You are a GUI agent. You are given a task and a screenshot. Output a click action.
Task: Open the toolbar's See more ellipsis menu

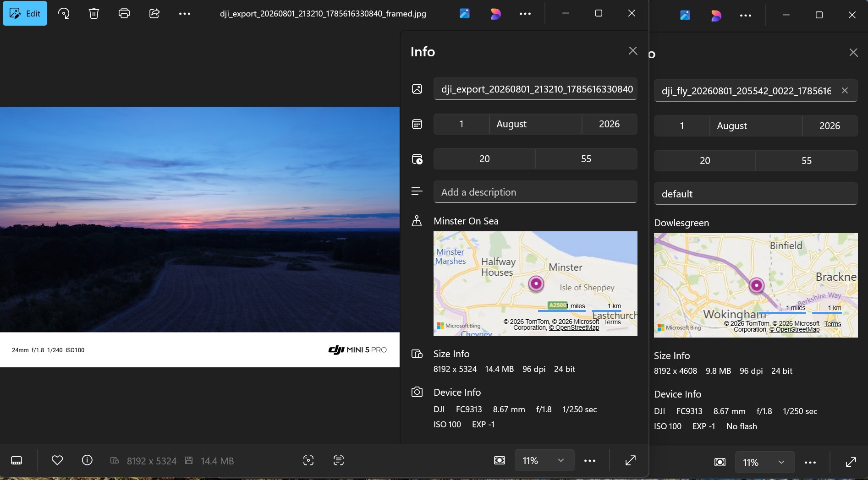tap(185, 13)
